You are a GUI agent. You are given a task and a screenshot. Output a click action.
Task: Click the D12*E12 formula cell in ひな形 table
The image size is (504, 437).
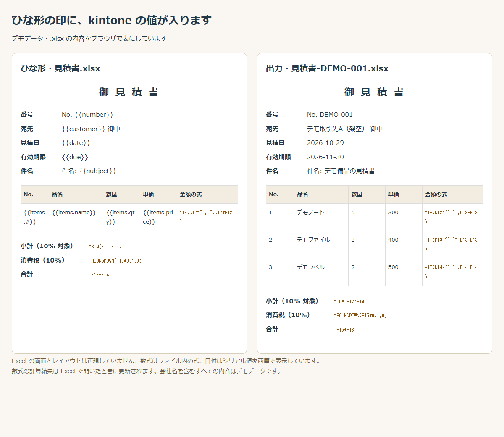(x=207, y=217)
